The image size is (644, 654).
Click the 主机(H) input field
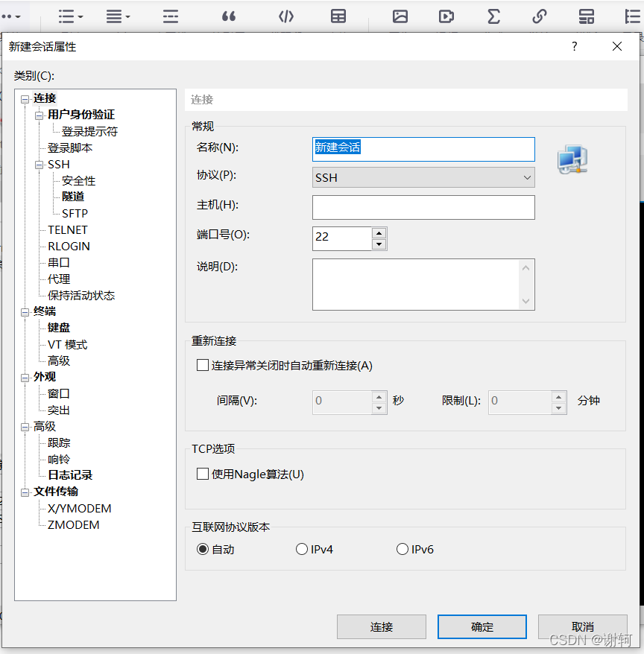click(423, 207)
